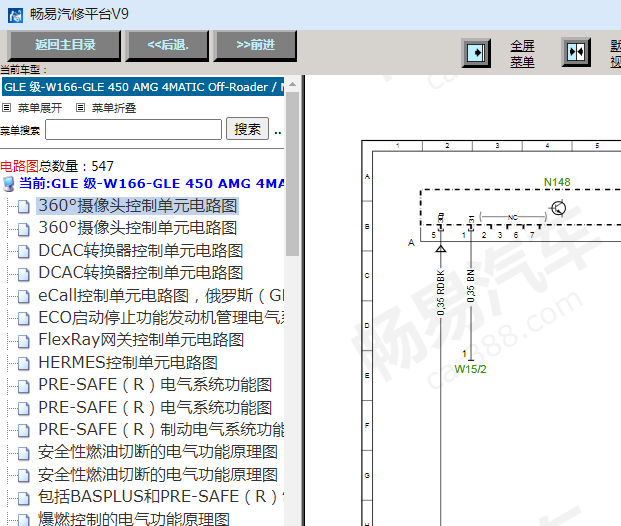Click document icon of HERMES控制单元 item

click(x=23, y=363)
